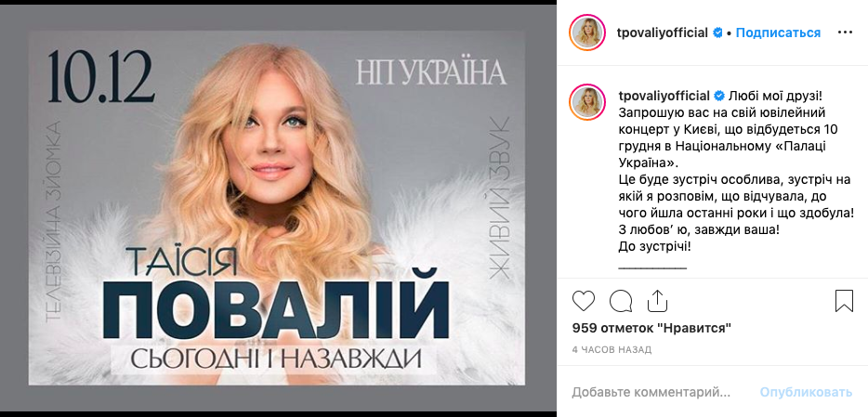Viewport: 868px width, 417px height.
Task: Click the profile avatar beside the caption
Action: click(x=586, y=102)
